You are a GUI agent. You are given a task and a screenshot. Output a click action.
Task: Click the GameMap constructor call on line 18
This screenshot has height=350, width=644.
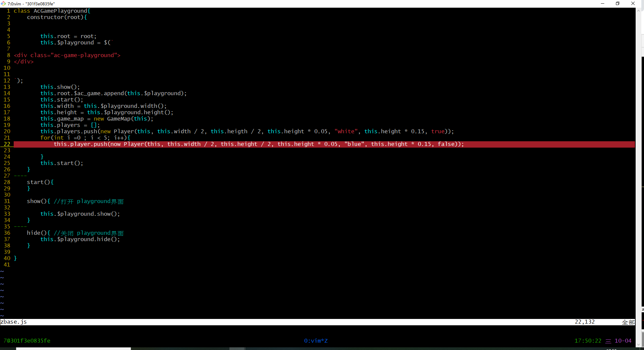[119, 119]
